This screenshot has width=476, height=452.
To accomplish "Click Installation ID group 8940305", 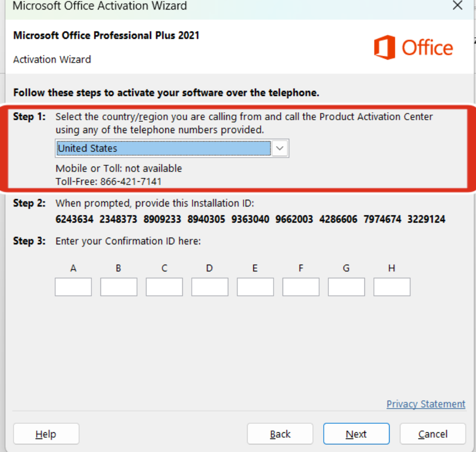I will (206, 219).
